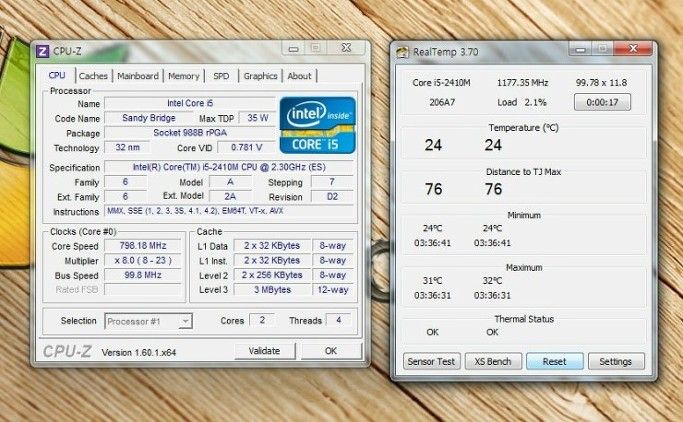
Task: Open the Mainboard tab
Action: tap(138, 76)
